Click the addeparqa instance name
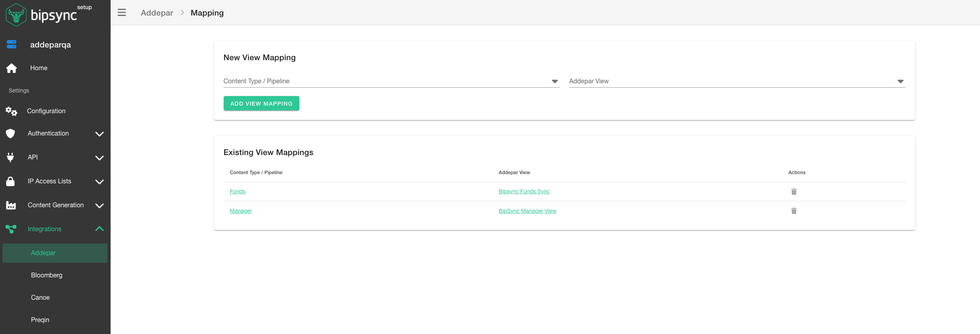The height and width of the screenshot is (334, 980). pyautogui.click(x=51, y=45)
